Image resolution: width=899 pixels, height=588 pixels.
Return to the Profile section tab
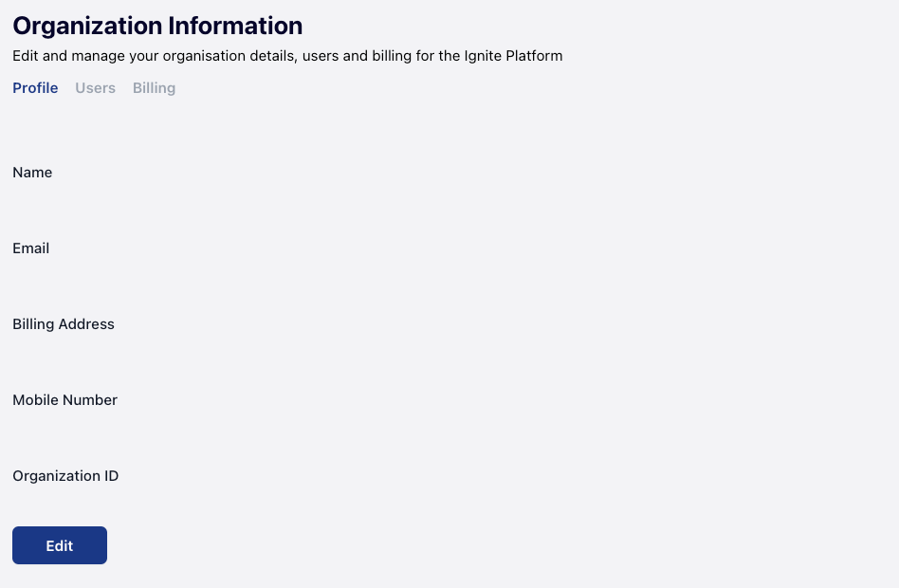coord(35,88)
